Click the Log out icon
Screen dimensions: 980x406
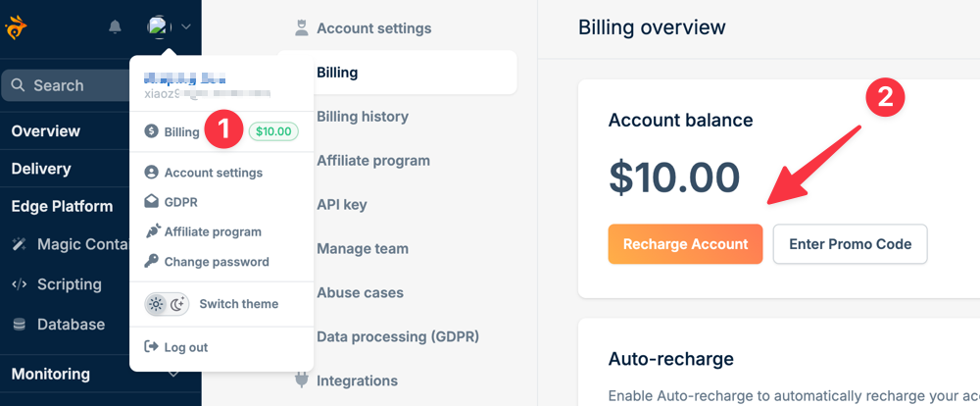coord(151,347)
